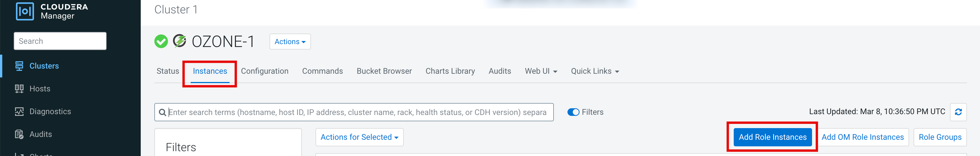Click the Clusters sidebar icon

pos(19,66)
